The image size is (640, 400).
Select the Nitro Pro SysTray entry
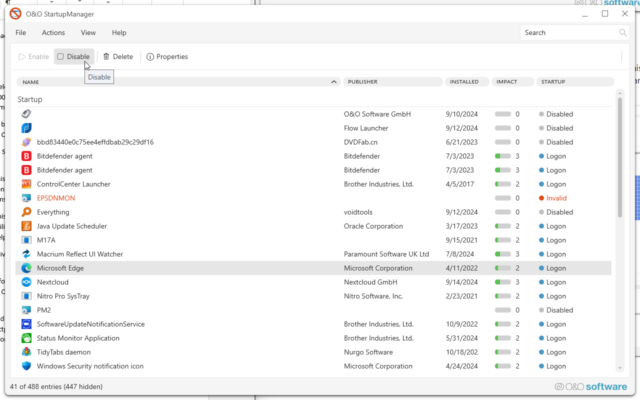click(x=313, y=296)
